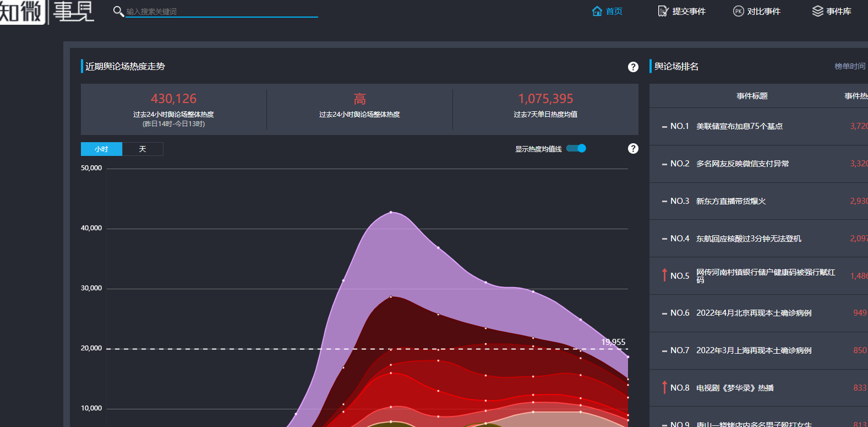Click the 40,000 y-axis label
Image resolution: width=868 pixels, height=427 pixels.
[91, 228]
